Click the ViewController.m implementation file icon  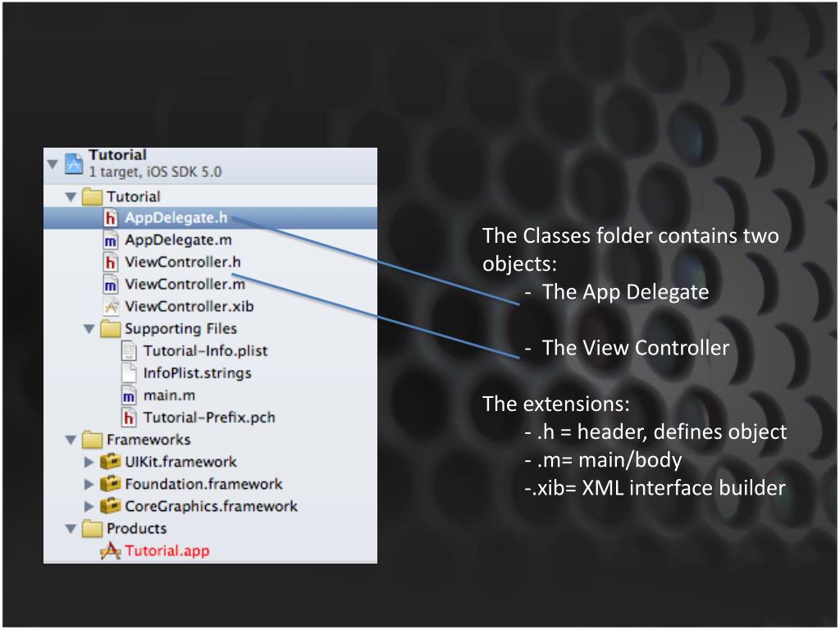(x=111, y=285)
